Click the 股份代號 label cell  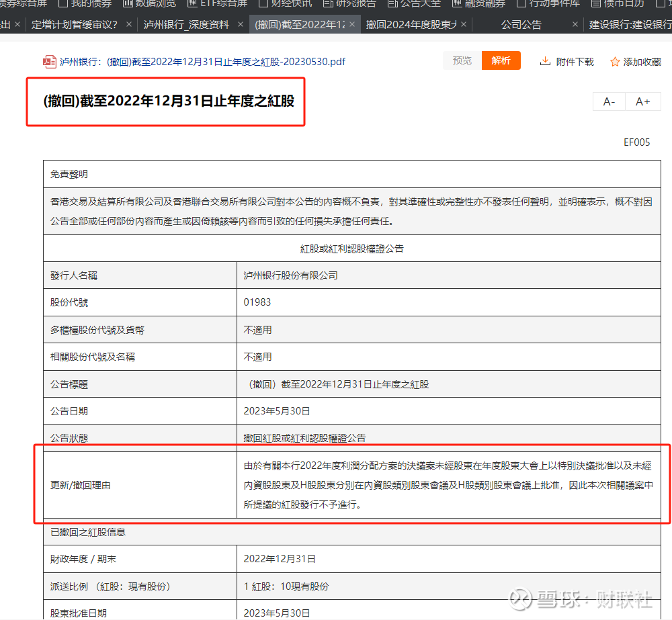pyautogui.click(x=140, y=302)
